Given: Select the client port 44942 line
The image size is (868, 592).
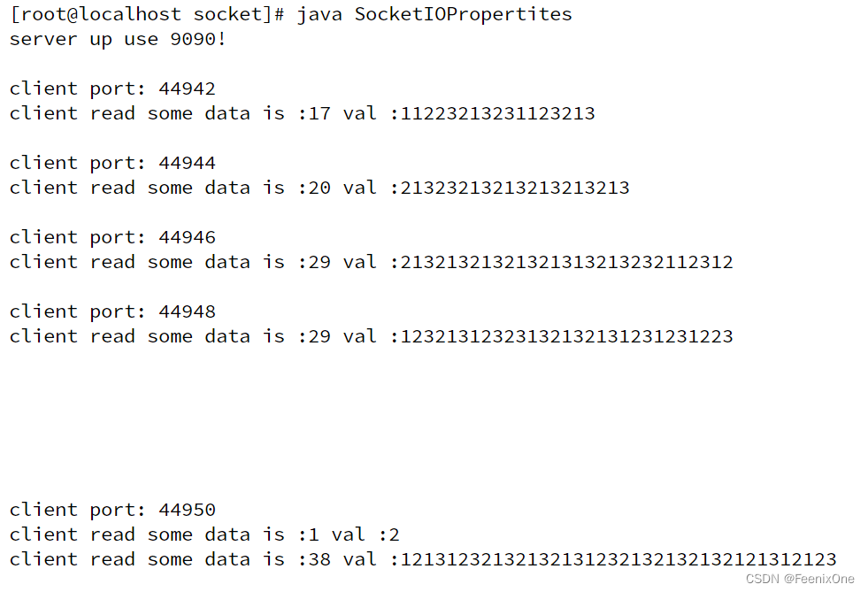Looking at the screenshot, I should [x=112, y=88].
